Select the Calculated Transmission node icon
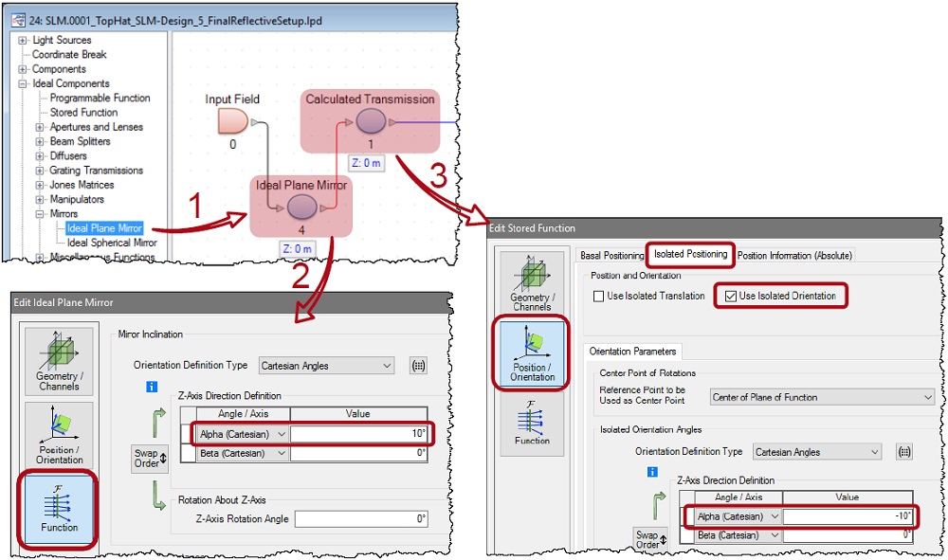The width and height of the screenshot is (948, 560). 371,121
